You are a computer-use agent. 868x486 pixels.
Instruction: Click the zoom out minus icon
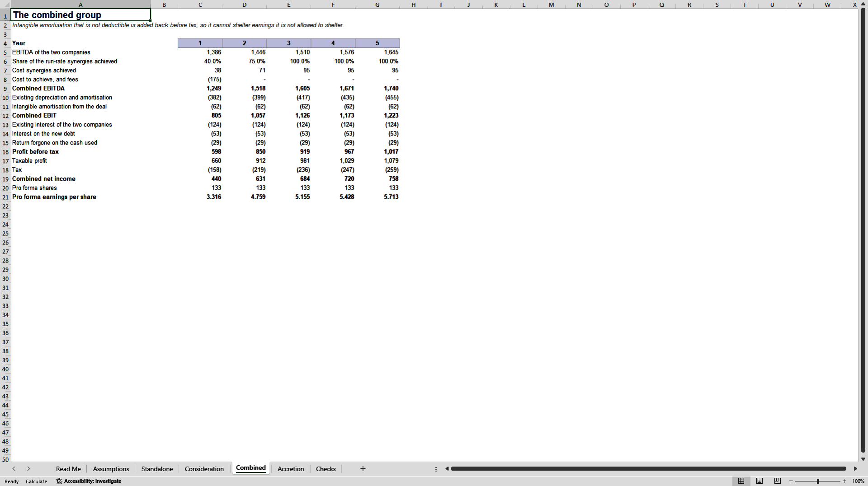tap(791, 481)
